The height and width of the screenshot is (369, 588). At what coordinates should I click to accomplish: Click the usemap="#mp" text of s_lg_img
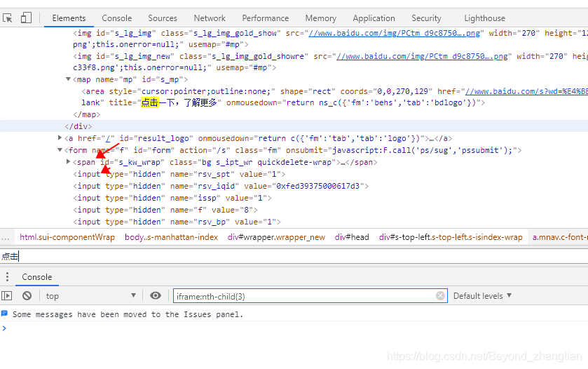pos(216,44)
